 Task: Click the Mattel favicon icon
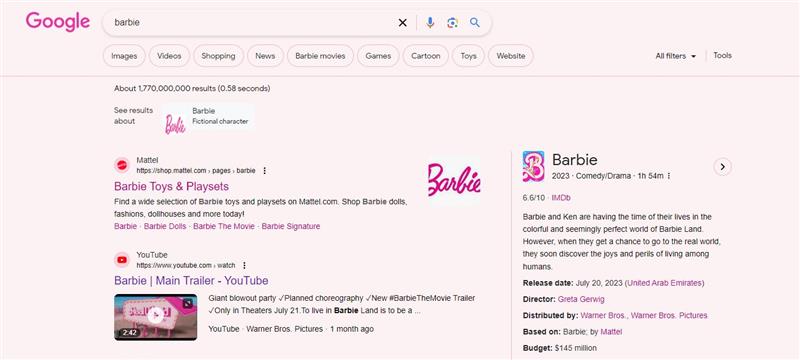point(122,165)
